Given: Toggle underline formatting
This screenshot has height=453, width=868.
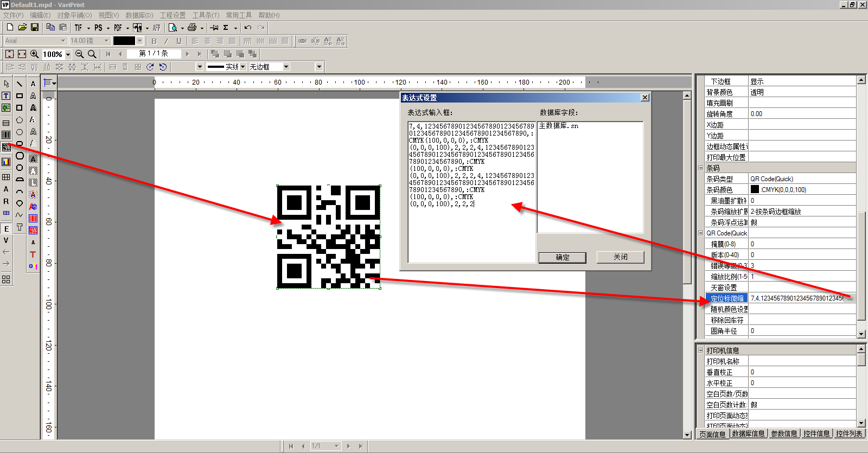Looking at the screenshot, I should coord(179,41).
